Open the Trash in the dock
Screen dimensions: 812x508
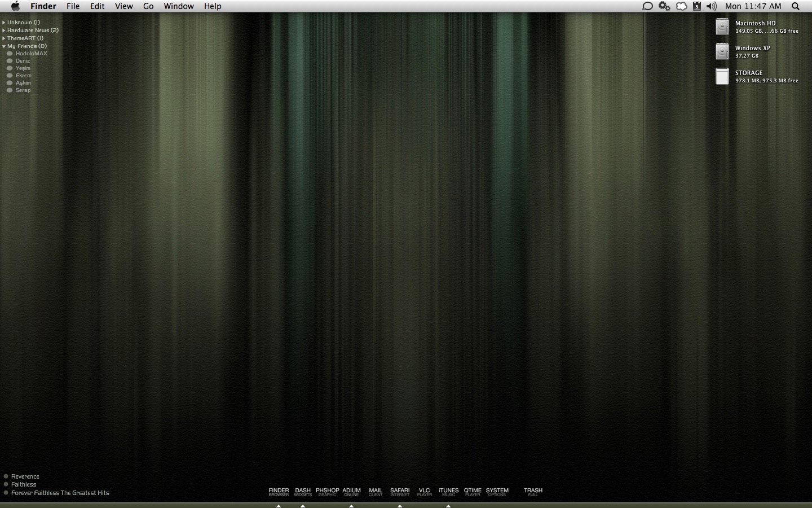pos(533,492)
